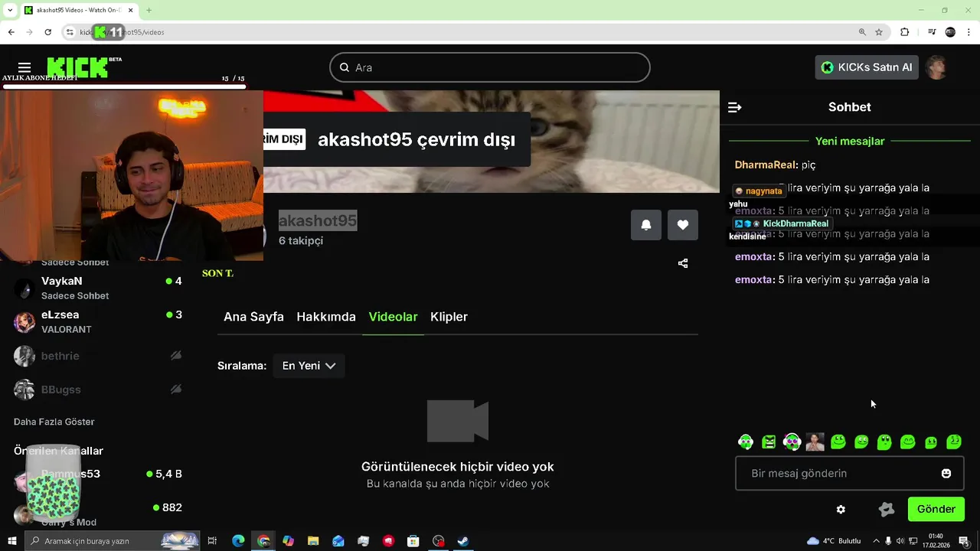Viewport: 980px width, 551px height.
Task: Open the user profile avatar menu
Action: click(x=937, y=67)
